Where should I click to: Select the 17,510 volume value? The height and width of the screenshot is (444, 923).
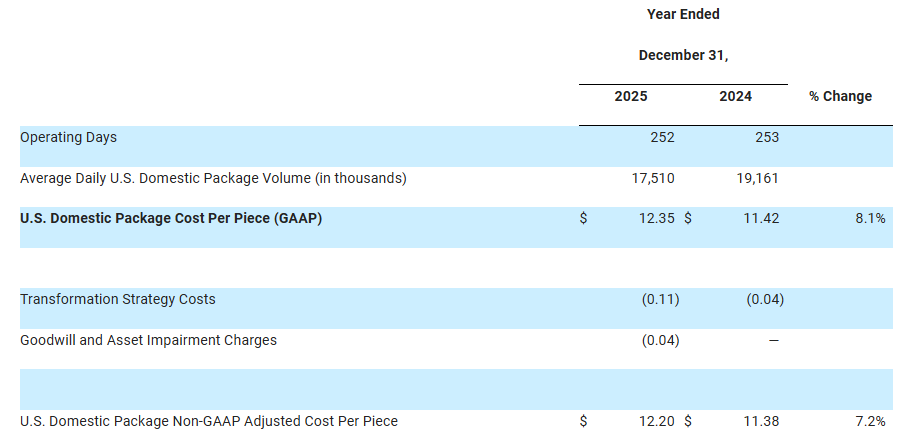pyautogui.click(x=654, y=178)
